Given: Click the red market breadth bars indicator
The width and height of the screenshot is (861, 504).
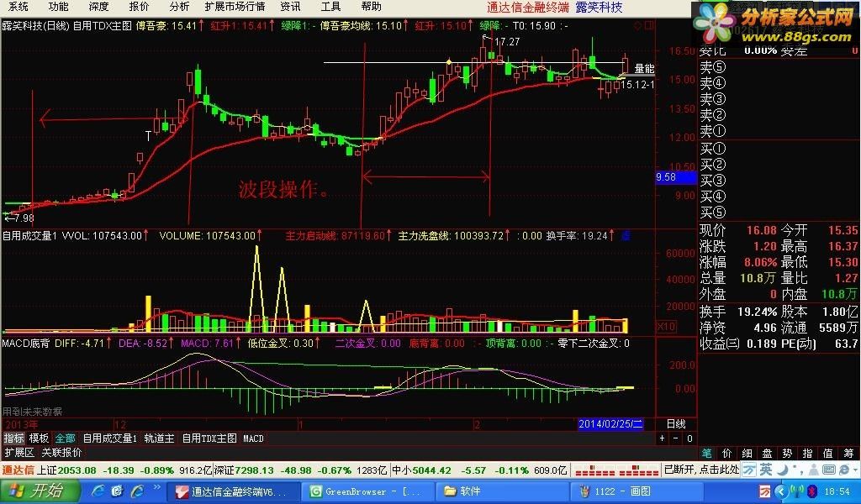Looking at the screenshot, I should (616, 470).
